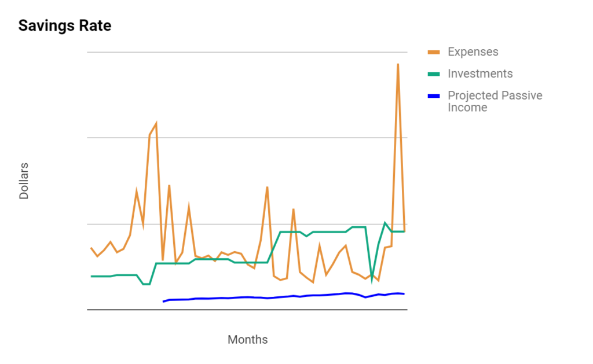The height and width of the screenshot is (364, 593).
Task: Click the Months horizontal axis label
Action: tap(247, 340)
